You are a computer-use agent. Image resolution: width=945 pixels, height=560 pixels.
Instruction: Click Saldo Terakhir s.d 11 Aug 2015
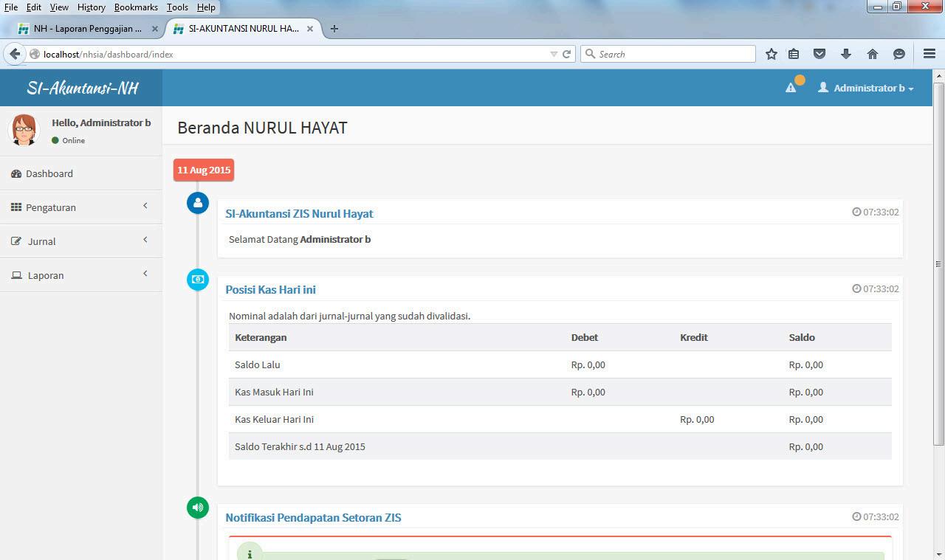(300, 446)
